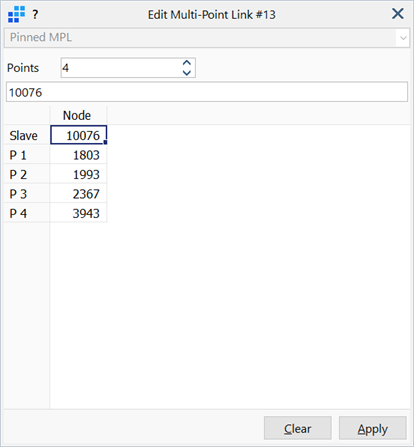Open help with the question mark icon
The height and width of the screenshot is (447, 414).
(x=35, y=15)
